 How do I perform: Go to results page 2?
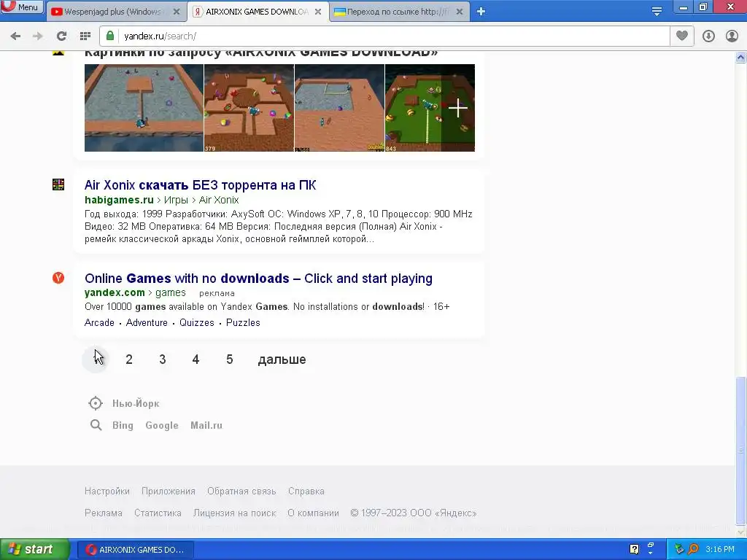pos(128,359)
